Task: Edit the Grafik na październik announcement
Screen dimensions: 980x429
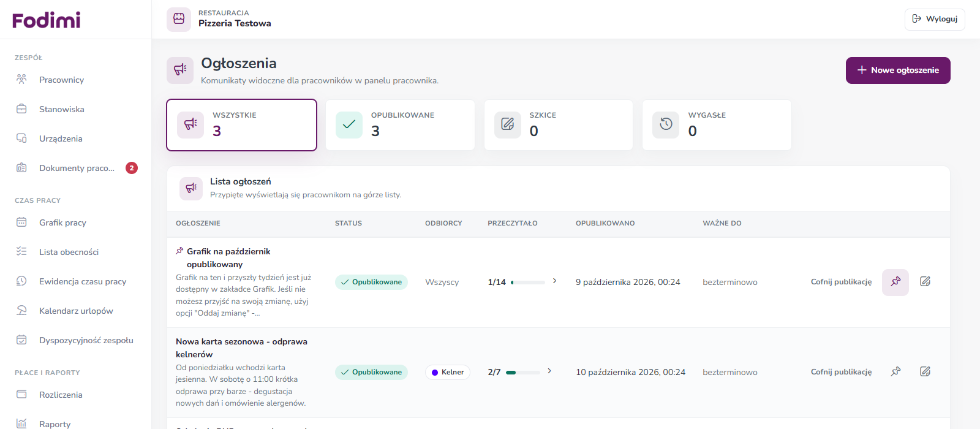Action: 925,282
